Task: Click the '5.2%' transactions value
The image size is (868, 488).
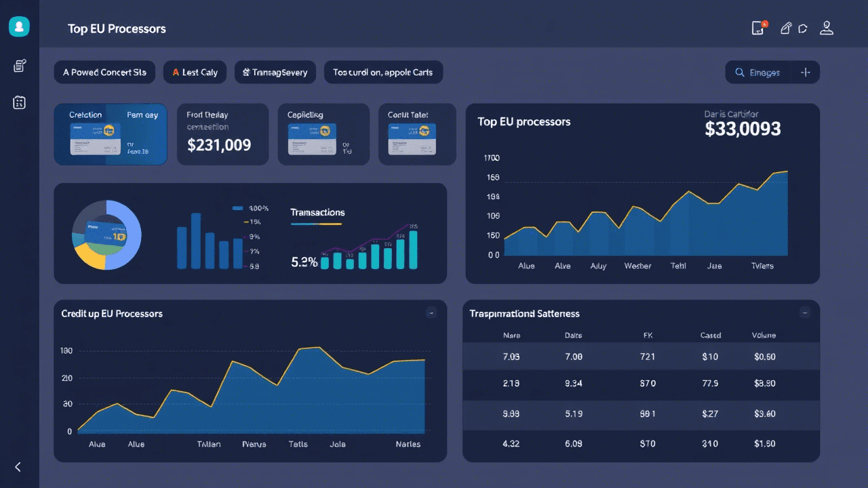Action: [304, 262]
